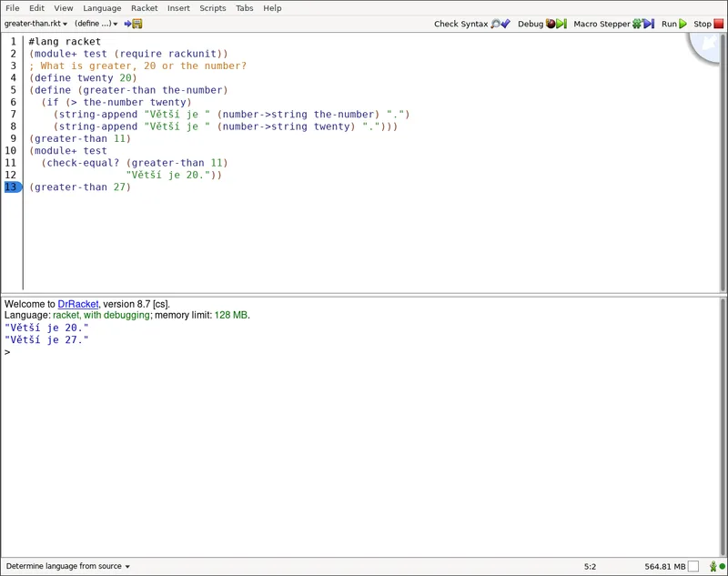Click the interactions pane vertical scrollbar
Screen dimensions: 728x576
(x=723, y=427)
